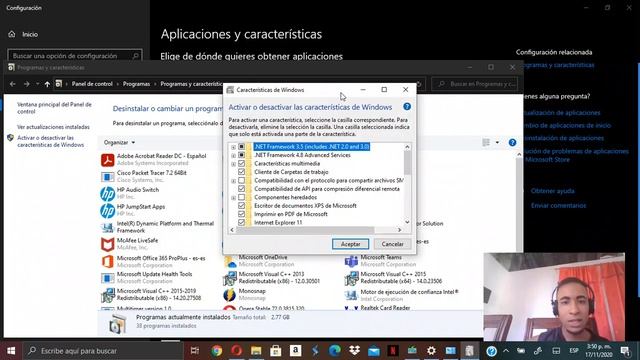Screen dimensions: 640x360
Task: Click Obtener ayuda link in Configuración
Action: click(x=552, y=191)
